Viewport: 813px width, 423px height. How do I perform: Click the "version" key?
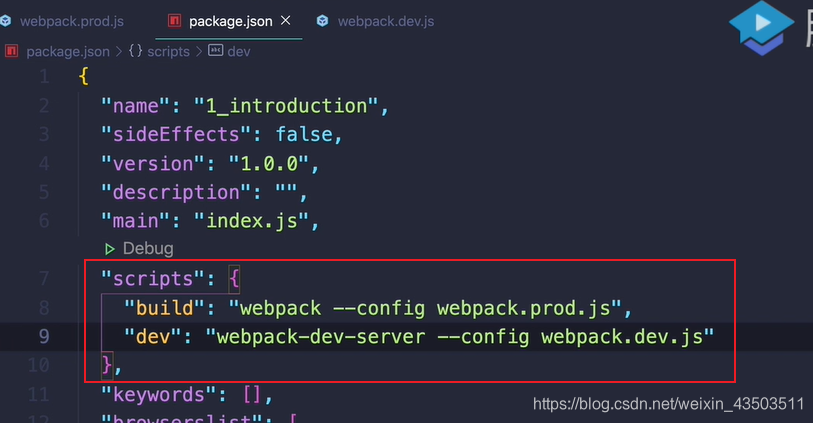pyautogui.click(x=153, y=164)
